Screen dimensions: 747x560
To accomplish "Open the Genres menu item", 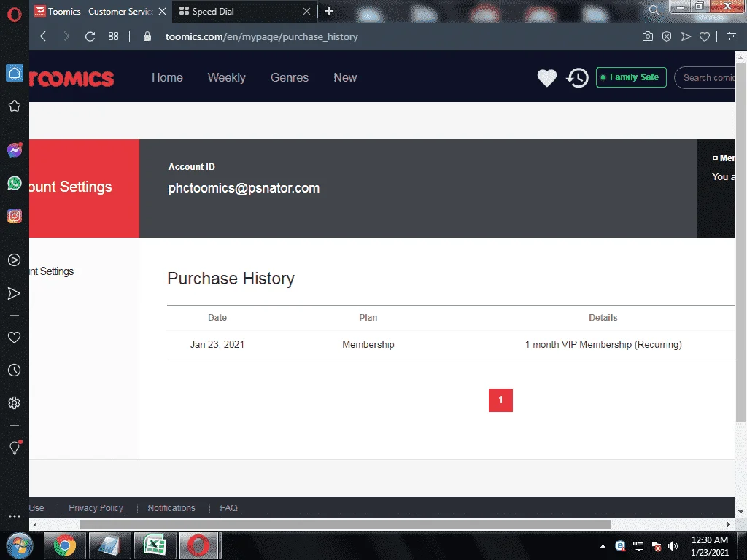I will [x=289, y=77].
